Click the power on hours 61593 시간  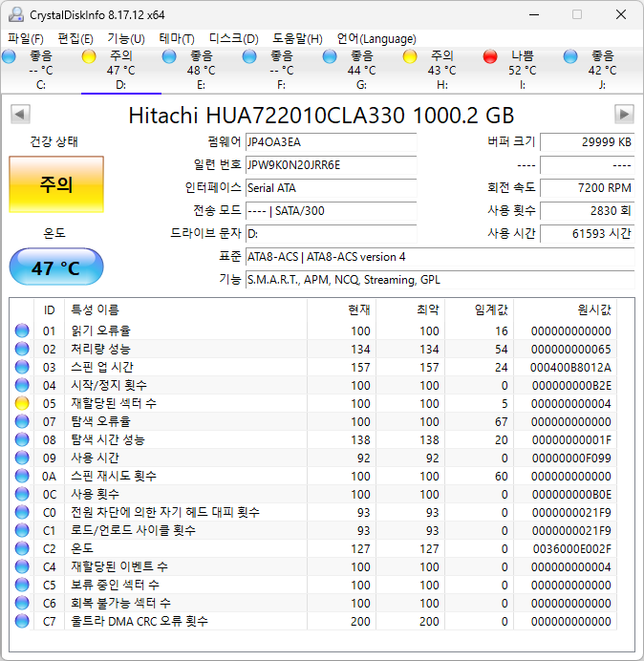[x=587, y=233]
